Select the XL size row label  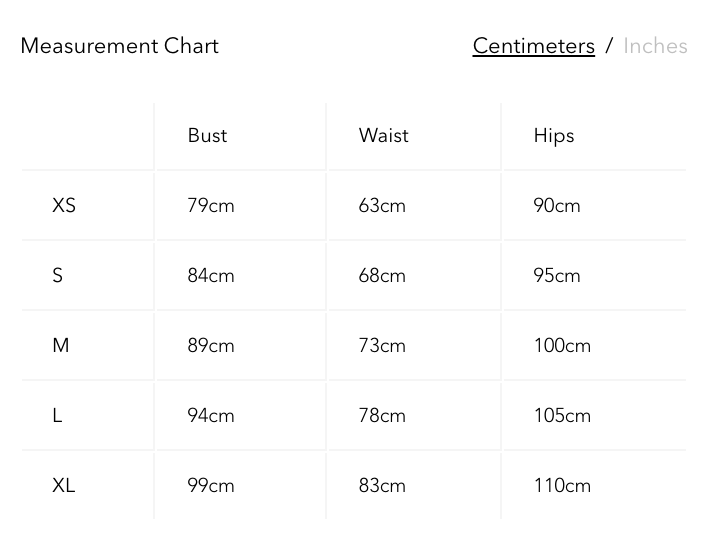click(x=64, y=486)
